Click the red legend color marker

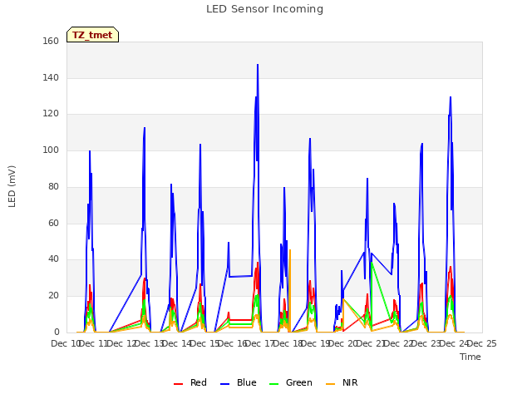[178, 384]
